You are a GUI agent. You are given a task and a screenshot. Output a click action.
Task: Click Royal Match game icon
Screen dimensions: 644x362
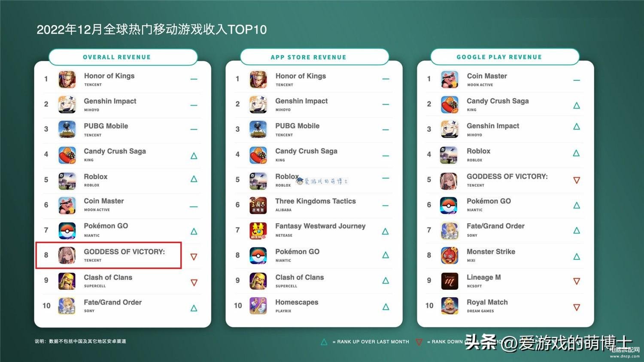[450, 306]
